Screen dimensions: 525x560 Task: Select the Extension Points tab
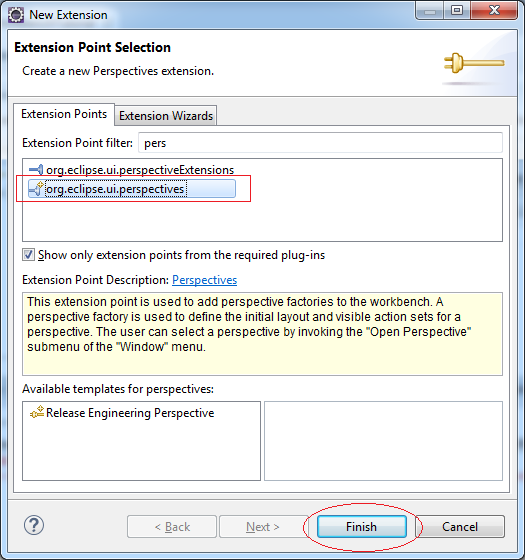tap(64, 114)
